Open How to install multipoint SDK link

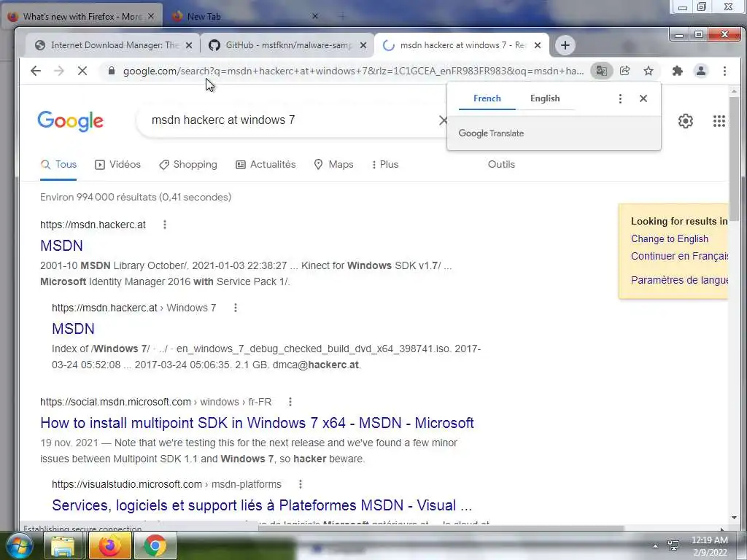click(x=257, y=423)
